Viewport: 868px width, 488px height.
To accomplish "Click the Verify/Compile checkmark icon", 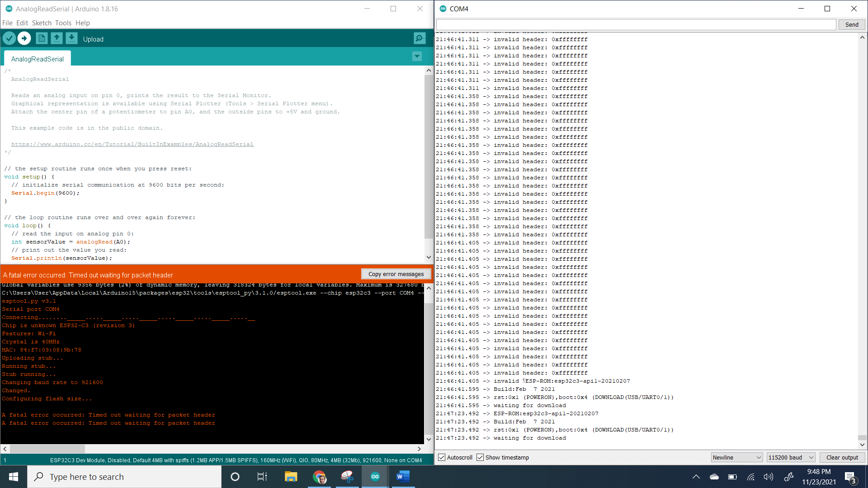I will (x=9, y=39).
